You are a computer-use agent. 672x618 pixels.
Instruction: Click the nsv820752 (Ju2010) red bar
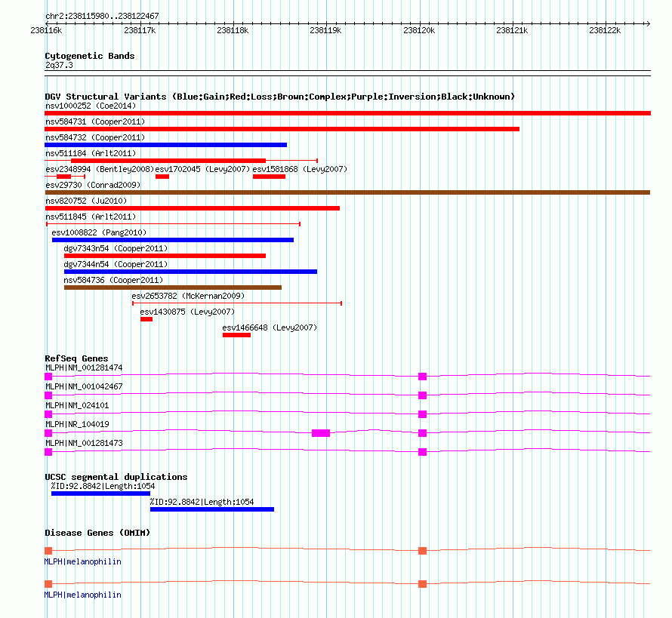(x=192, y=208)
